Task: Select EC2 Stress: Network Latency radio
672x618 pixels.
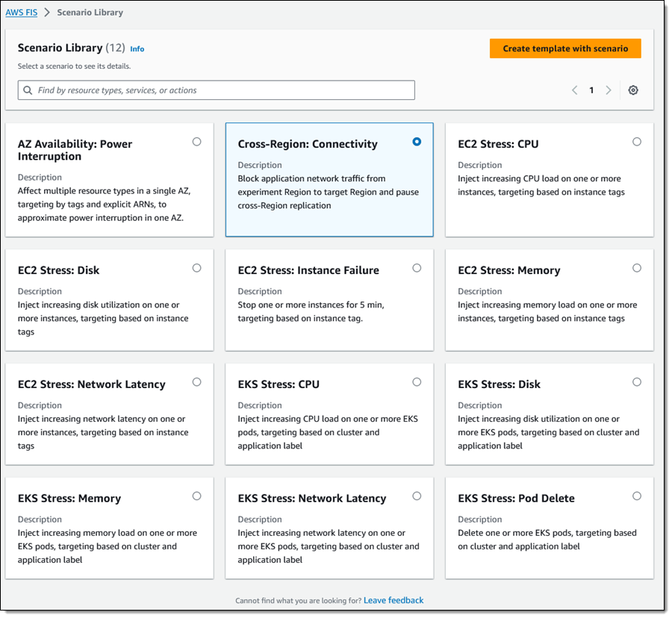Action: click(196, 382)
